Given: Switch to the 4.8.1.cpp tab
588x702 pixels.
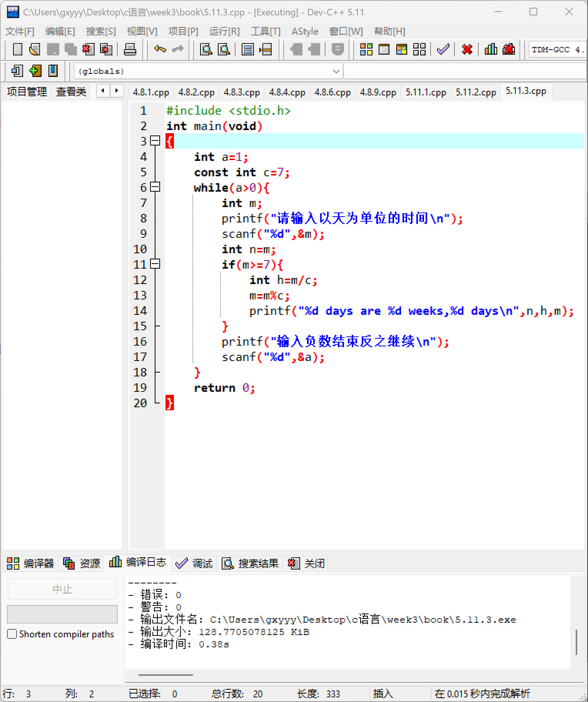Looking at the screenshot, I should tap(151, 92).
